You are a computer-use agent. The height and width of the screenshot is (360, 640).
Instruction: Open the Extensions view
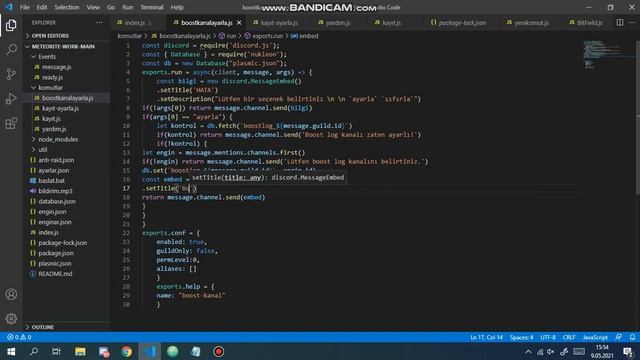coord(11,123)
